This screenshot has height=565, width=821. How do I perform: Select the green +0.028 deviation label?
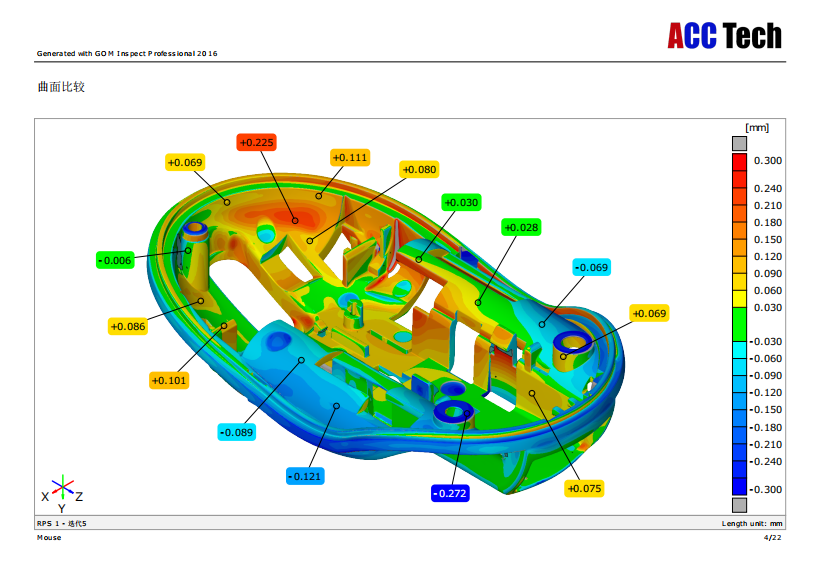[x=521, y=228]
